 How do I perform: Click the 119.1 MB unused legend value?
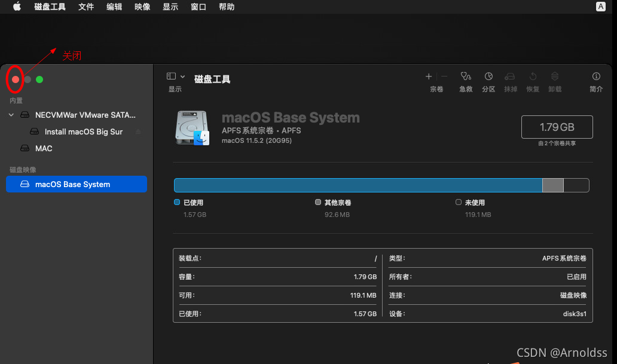click(x=478, y=215)
